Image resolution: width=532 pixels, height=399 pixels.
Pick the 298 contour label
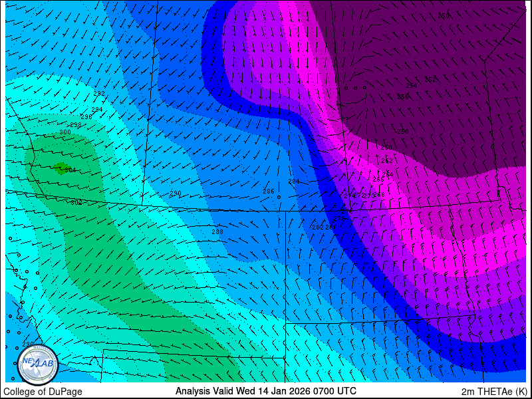[x=76, y=125]
